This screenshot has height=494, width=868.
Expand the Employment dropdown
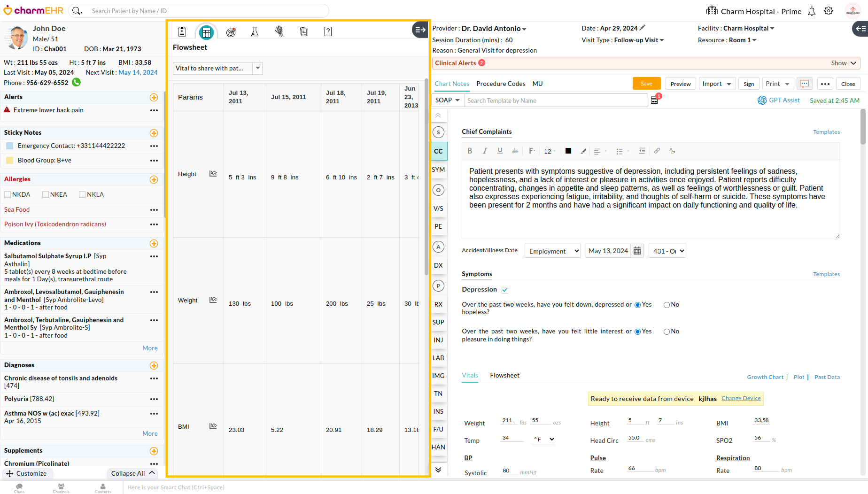552,251
